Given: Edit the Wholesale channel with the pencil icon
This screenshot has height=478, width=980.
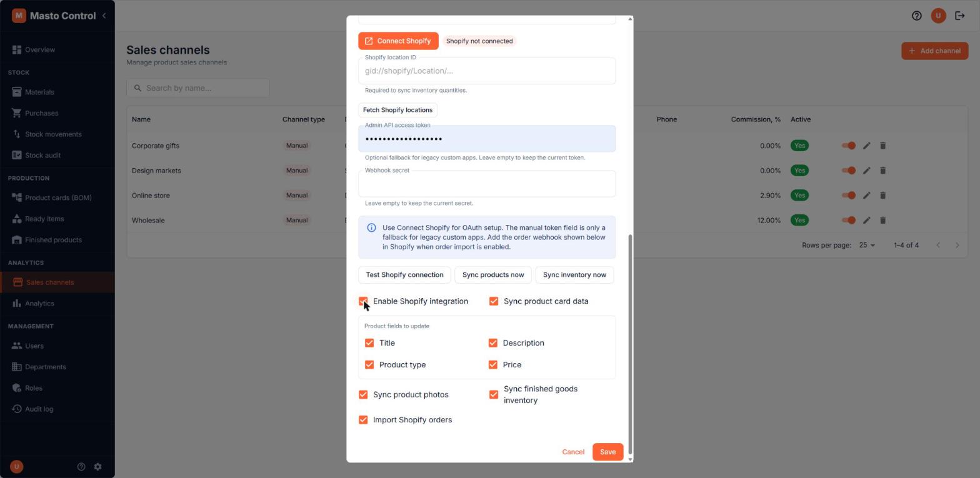Looking at the screenshot, I should (866, 220).
